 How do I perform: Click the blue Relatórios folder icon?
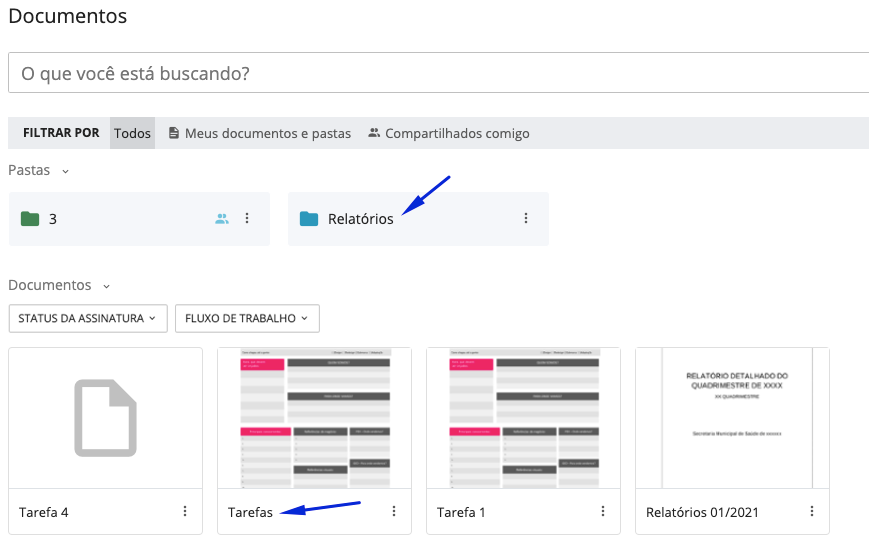[x=309, y=218]
